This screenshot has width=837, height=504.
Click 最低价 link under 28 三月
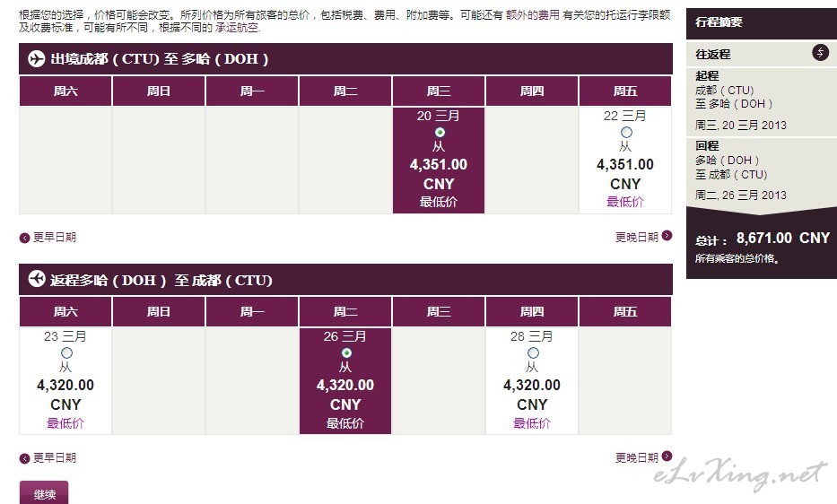[532, 423]
